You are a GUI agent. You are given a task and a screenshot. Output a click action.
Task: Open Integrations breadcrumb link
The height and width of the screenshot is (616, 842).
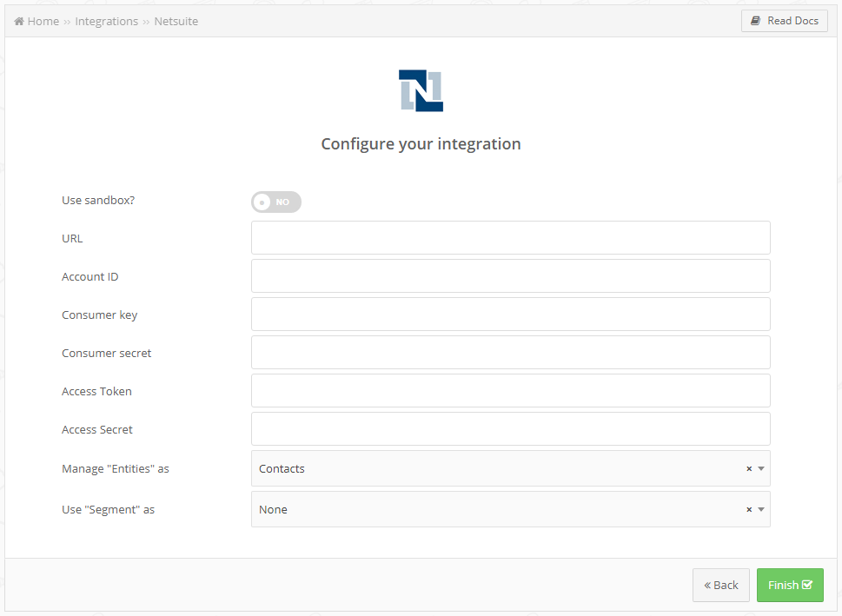click(x=106, y=22)
